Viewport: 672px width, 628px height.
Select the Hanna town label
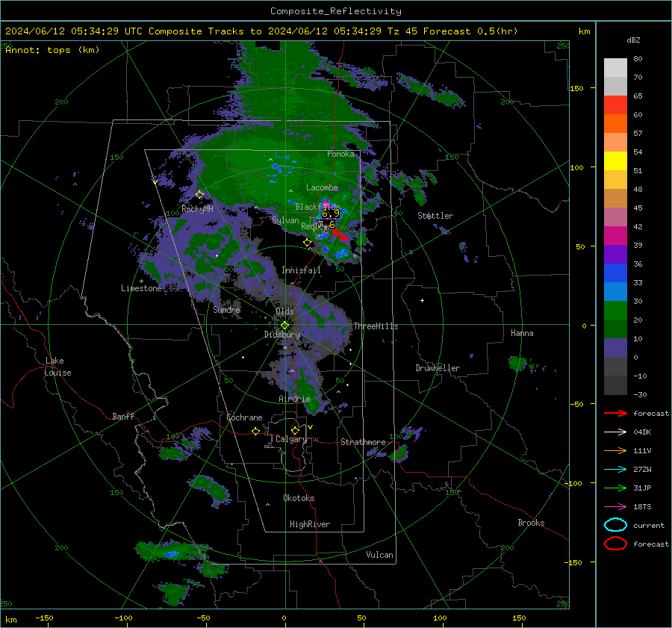[522, 333]
